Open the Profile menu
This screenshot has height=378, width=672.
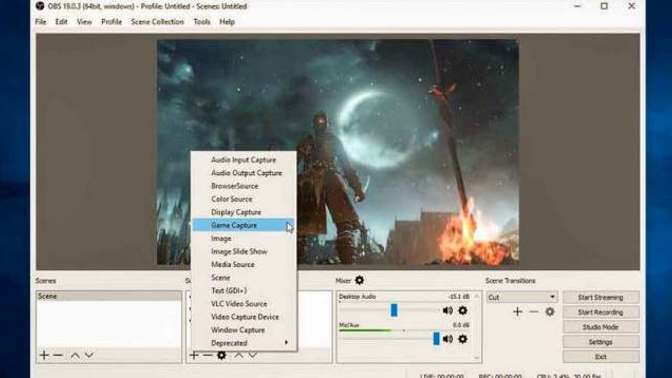click(x=111, y=21)
